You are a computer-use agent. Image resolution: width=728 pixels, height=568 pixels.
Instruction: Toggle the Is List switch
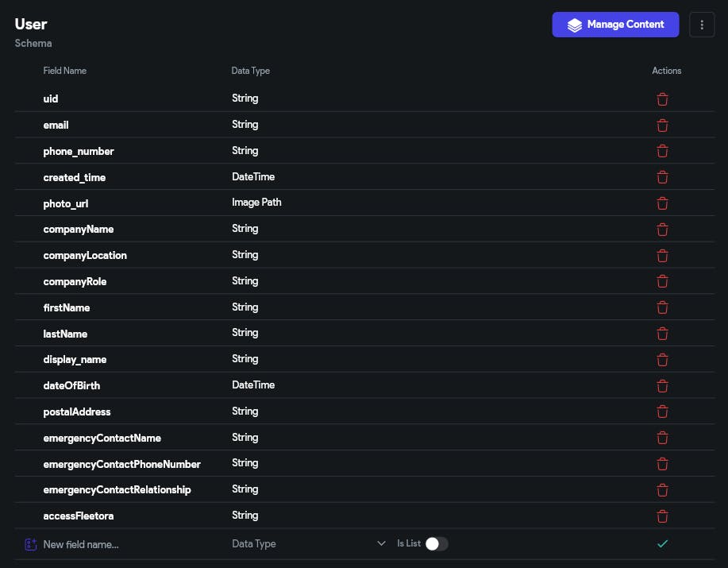(437, 544)
